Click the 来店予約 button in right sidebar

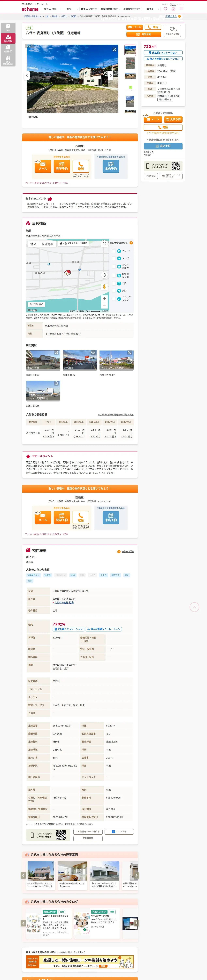(x=163, y=146)
